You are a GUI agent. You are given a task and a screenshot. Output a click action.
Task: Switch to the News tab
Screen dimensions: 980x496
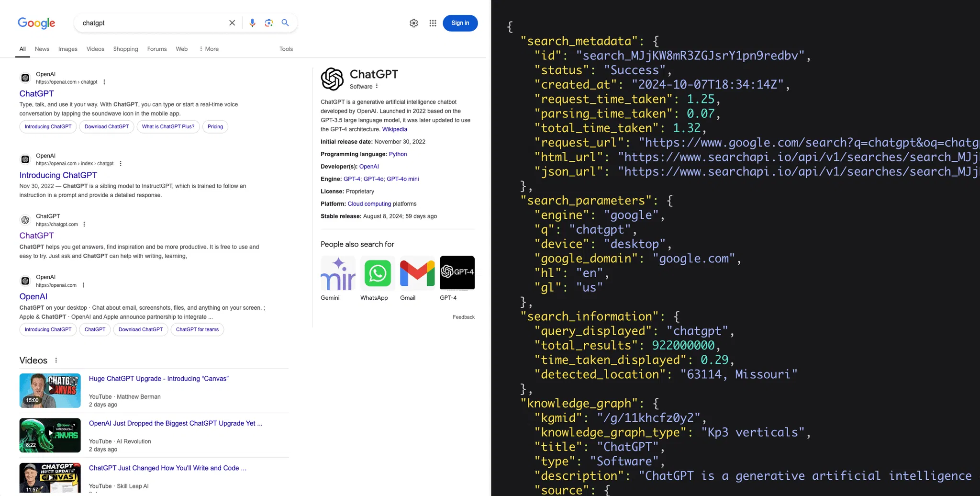tap(42, 49)
